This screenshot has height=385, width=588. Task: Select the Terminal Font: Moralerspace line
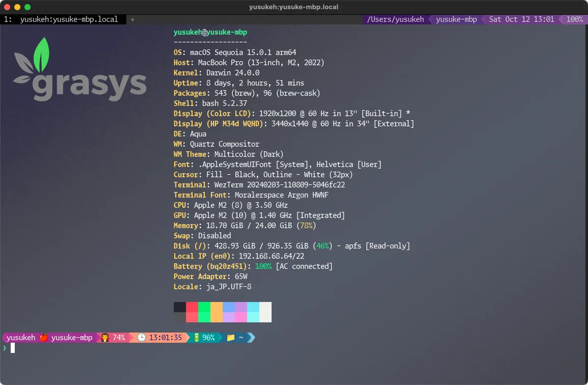pyautogui.click(x=251, y=195)
